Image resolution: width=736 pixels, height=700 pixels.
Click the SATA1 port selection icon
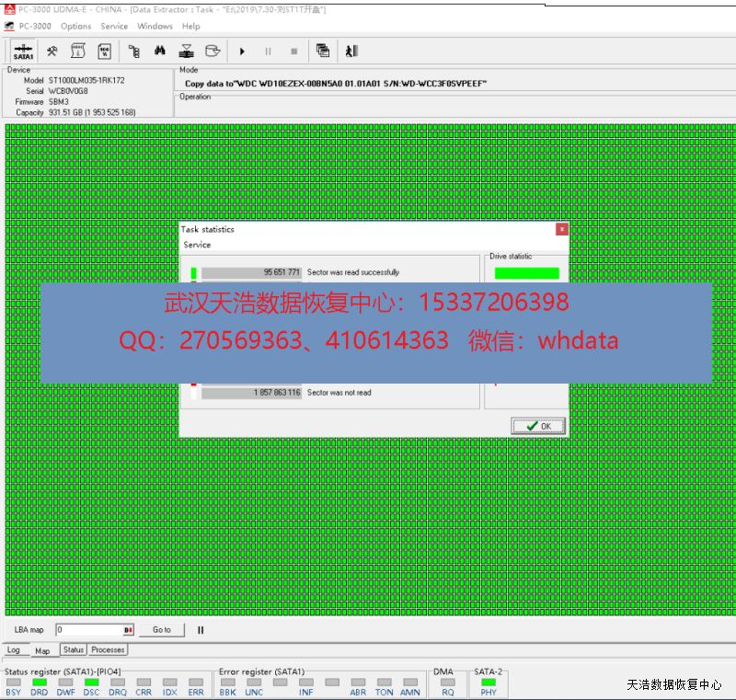point(23,52)
